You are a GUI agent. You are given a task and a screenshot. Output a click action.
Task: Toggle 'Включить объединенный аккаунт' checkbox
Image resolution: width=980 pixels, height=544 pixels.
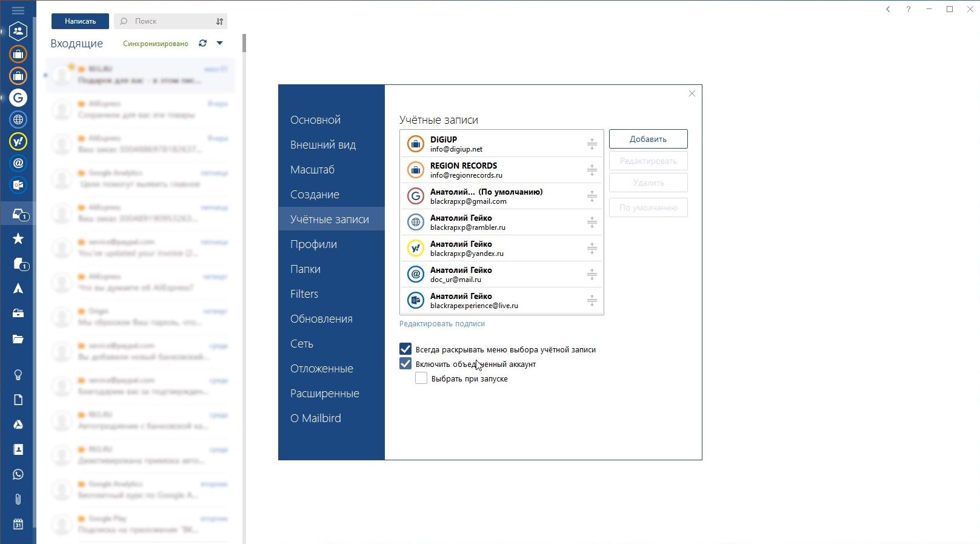click(x=405, y=364)
